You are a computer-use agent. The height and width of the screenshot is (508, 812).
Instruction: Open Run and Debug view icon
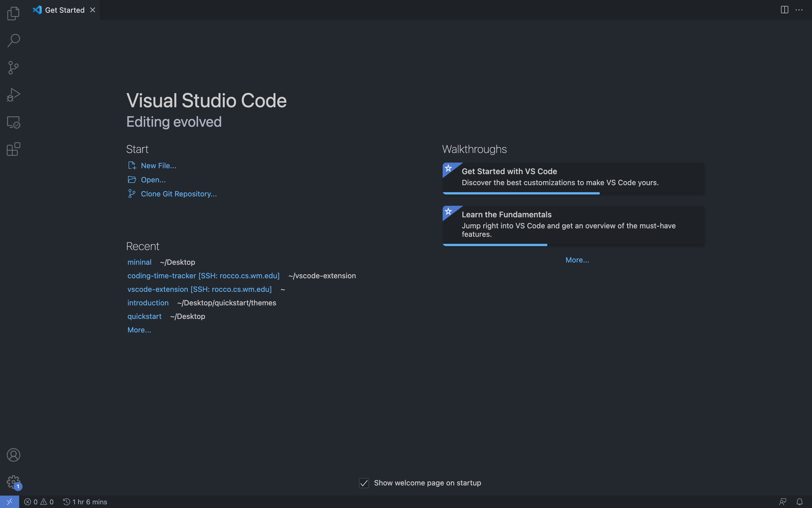[14, 95]
